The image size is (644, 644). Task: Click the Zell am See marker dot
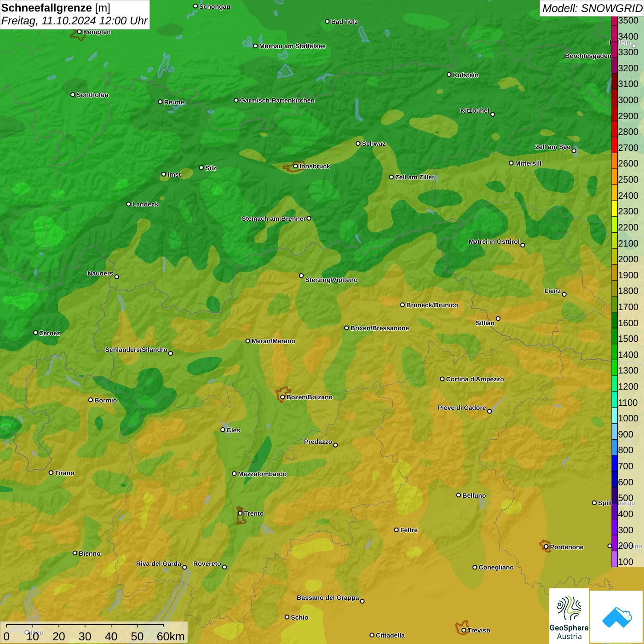[x=574, y=150]
